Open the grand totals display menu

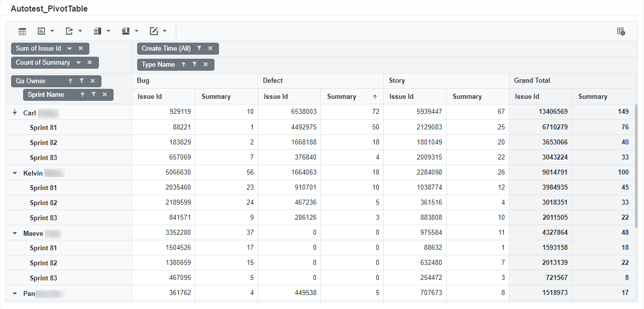click(130, 32)
